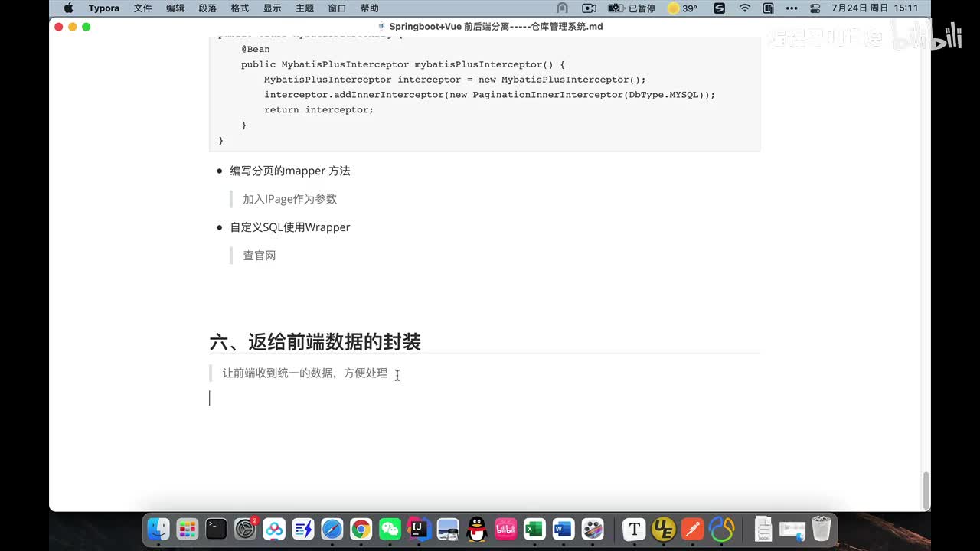This screenshot has height=551, width=980.
Task: Open Baidu Netdisk cloud icon in Dock
Action: pyautogui.click(x=274, y=529)
